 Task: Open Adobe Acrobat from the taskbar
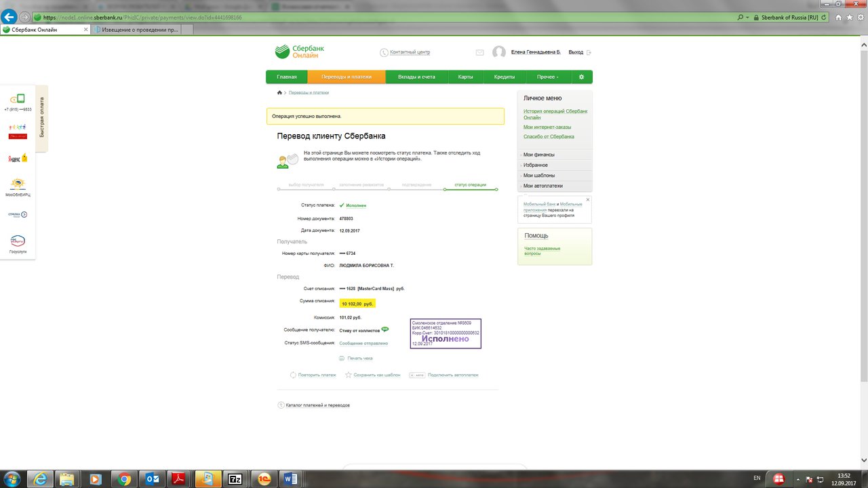tap(178, 479)
